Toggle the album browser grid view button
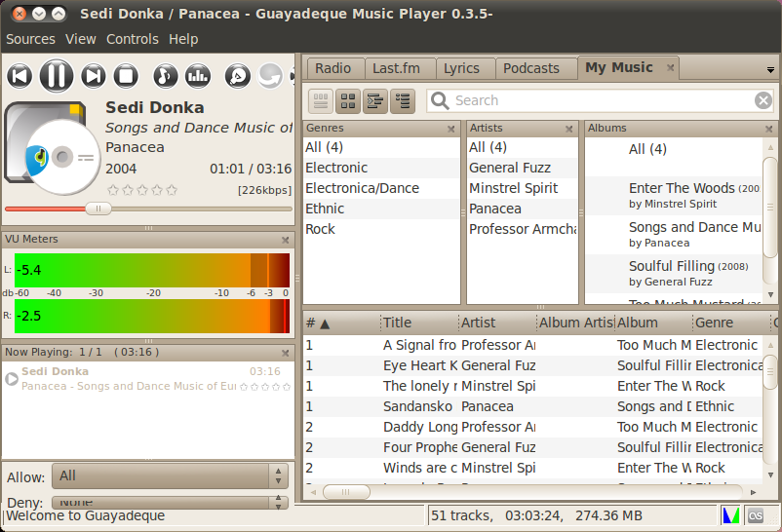 coord(348,100)
